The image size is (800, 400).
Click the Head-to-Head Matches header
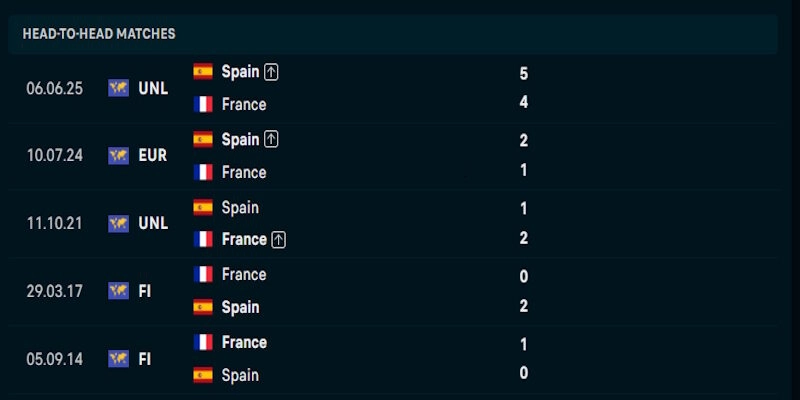[99, 34]
